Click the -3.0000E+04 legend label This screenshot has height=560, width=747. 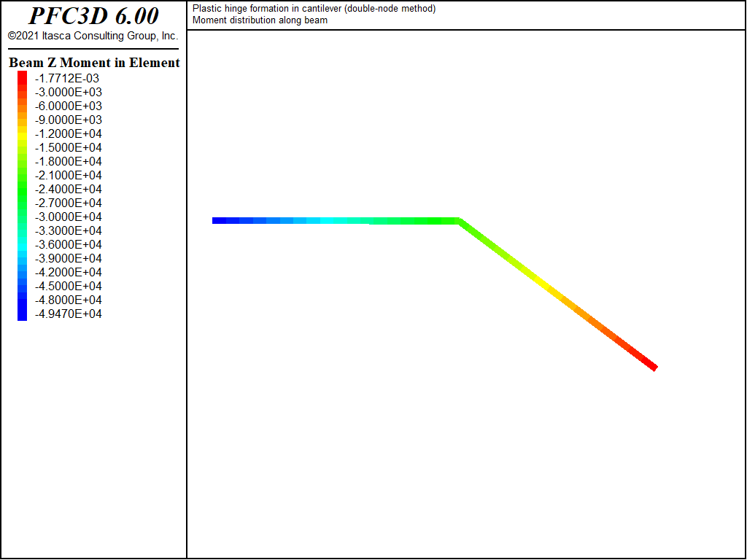[x=69, y=217]
